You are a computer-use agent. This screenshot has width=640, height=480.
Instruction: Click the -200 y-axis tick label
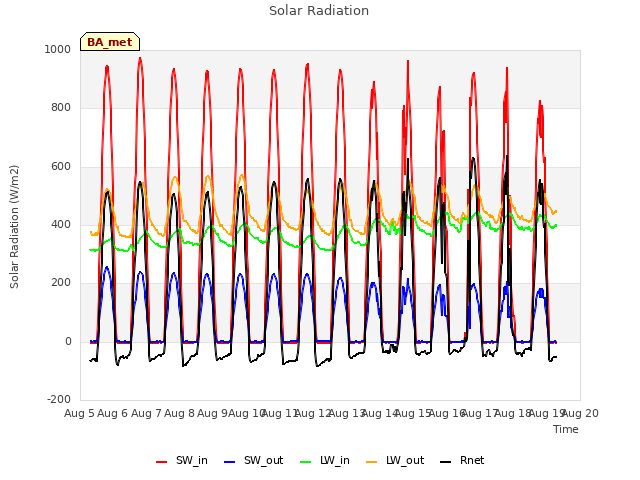coord(59,399)
